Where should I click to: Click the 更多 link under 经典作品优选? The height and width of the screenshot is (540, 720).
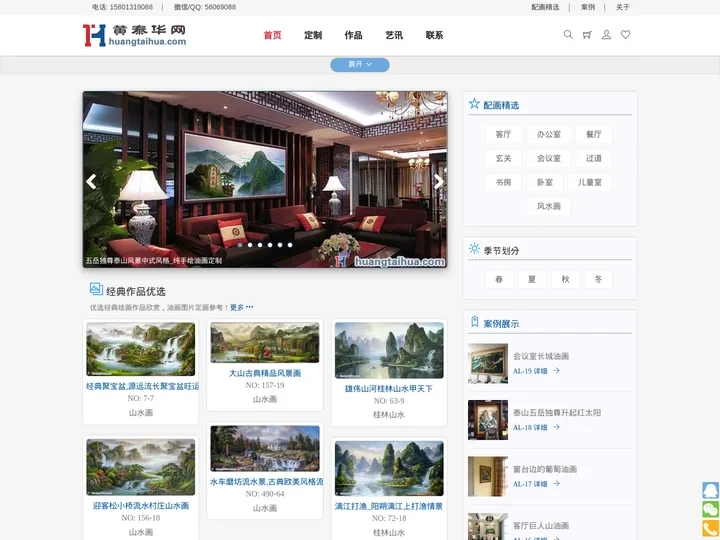tap(241, 307)
